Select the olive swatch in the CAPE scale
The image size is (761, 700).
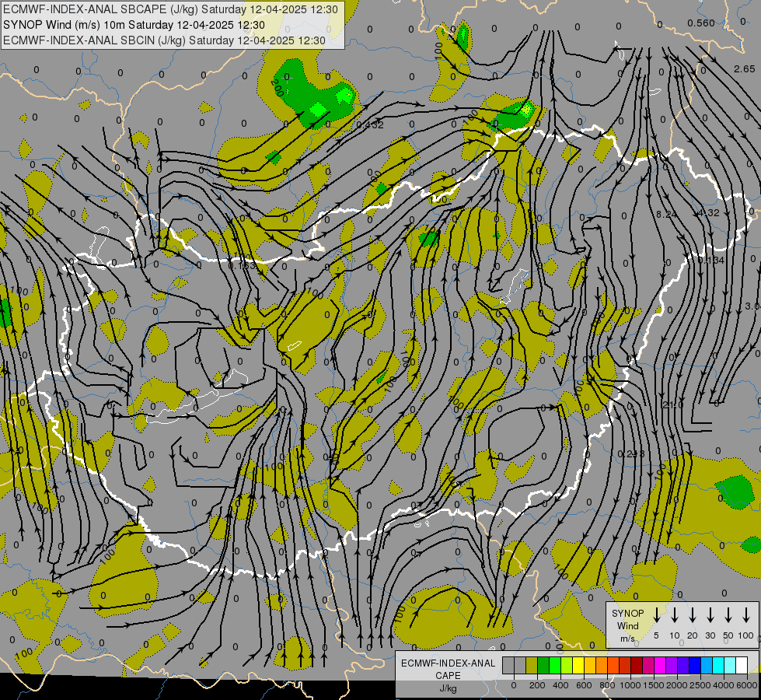[x=532, y=666]
